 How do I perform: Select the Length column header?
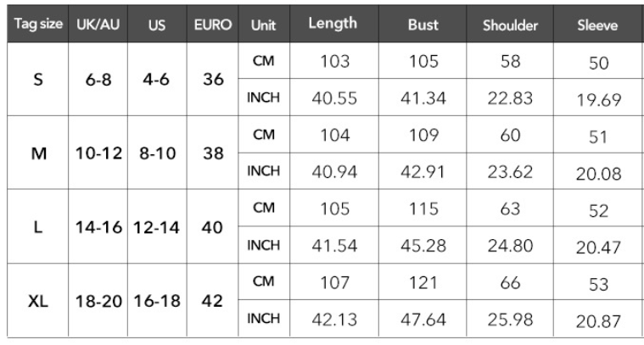[x=333, y=24]
